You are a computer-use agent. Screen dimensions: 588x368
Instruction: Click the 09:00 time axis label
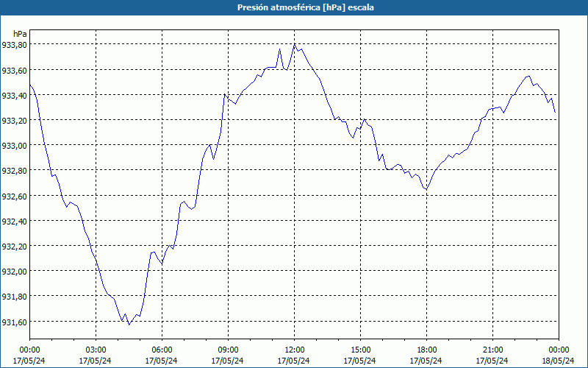228,350
